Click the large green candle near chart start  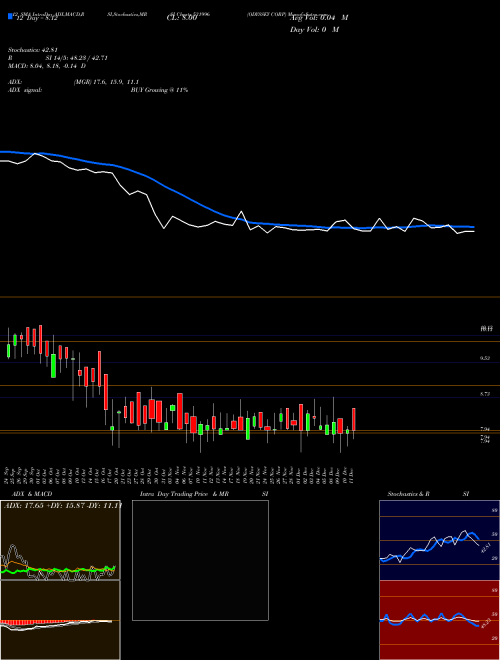click(53, 366)
